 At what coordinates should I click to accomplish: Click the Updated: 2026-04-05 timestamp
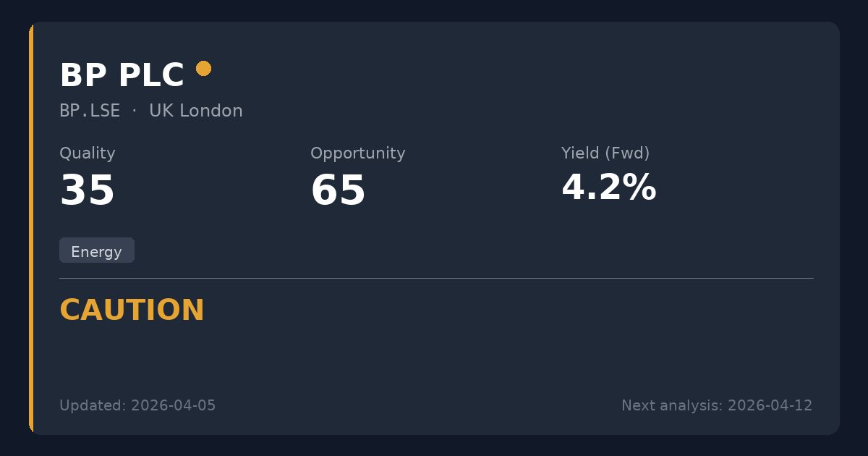(137, 405)
